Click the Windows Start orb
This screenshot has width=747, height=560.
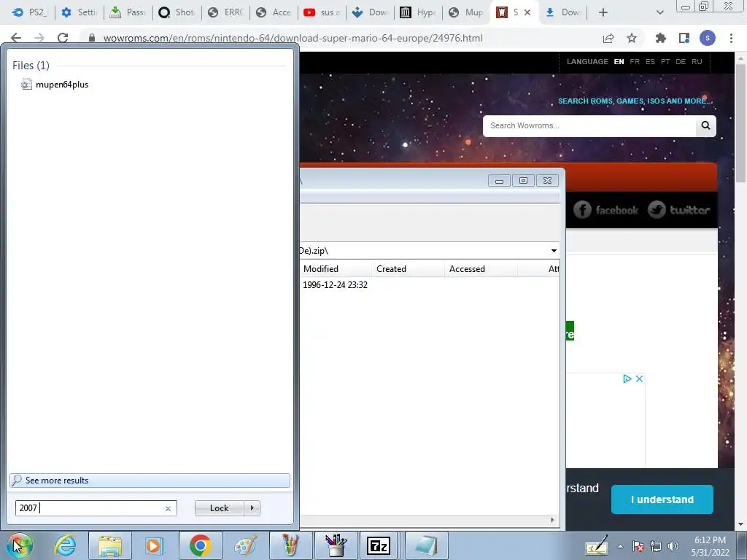(19, 545)
